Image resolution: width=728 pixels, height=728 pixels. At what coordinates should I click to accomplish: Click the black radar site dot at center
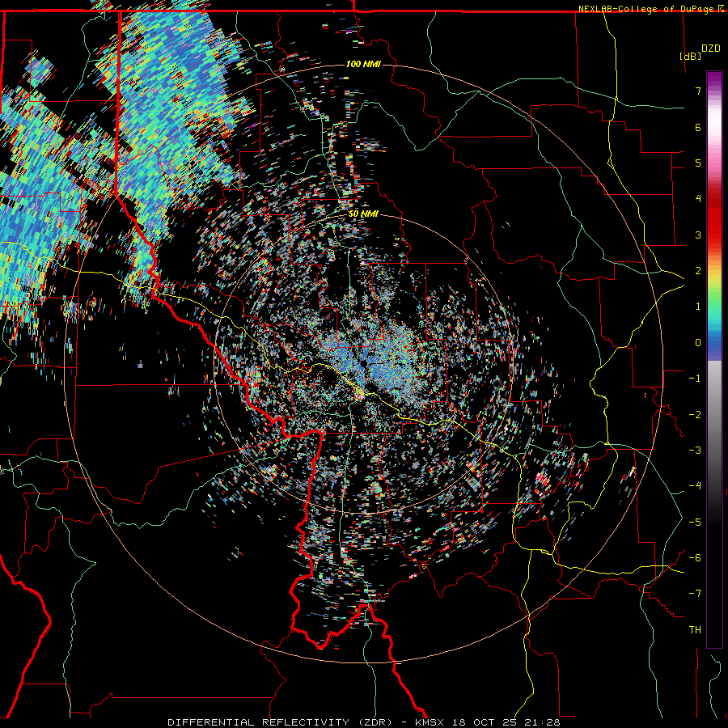[x=363, y=363]
